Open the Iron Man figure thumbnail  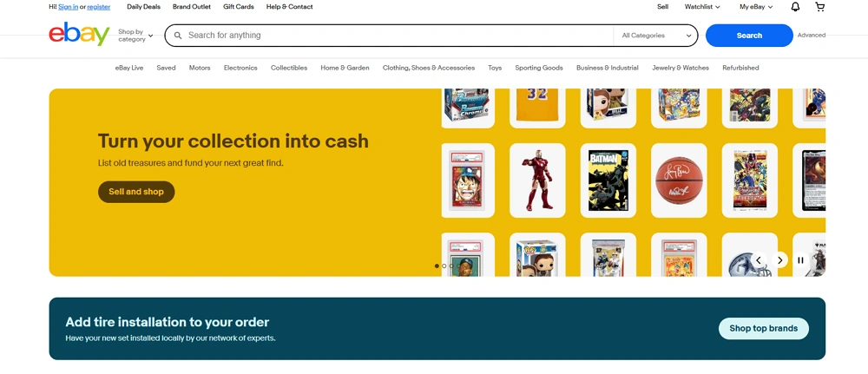point(537,180)
